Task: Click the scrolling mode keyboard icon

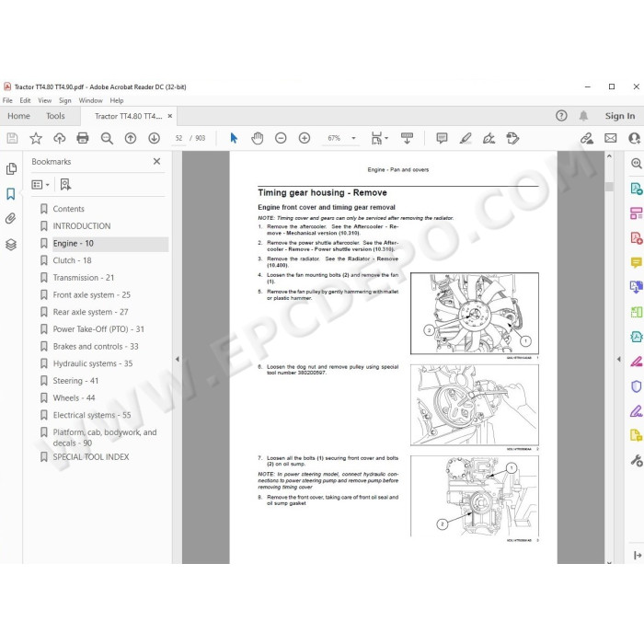Action: click(407, 138)
